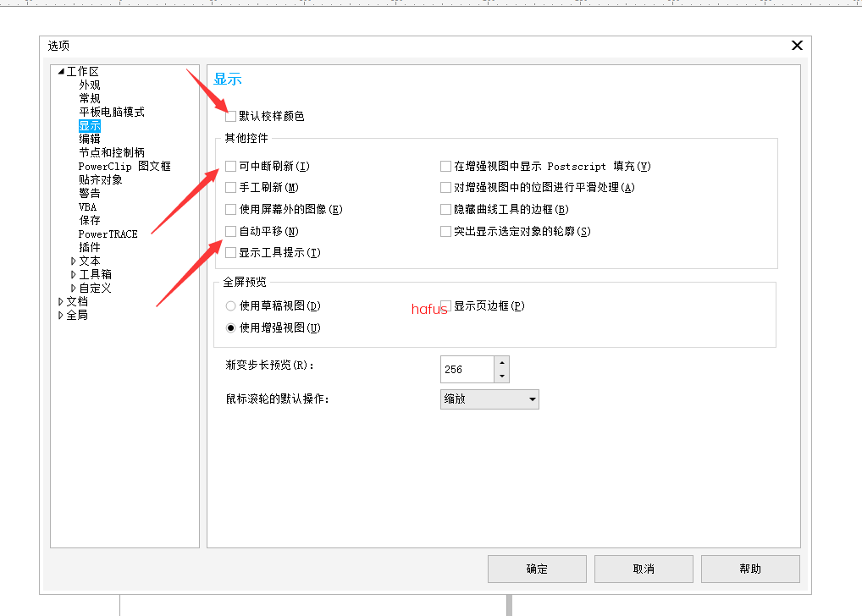
Task: Select 常规 in options tree
Action: pos(90,98)
